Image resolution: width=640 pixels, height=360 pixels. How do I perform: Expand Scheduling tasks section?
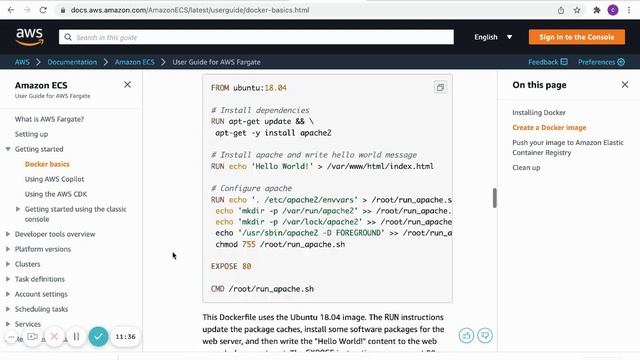tap(8, 309)
